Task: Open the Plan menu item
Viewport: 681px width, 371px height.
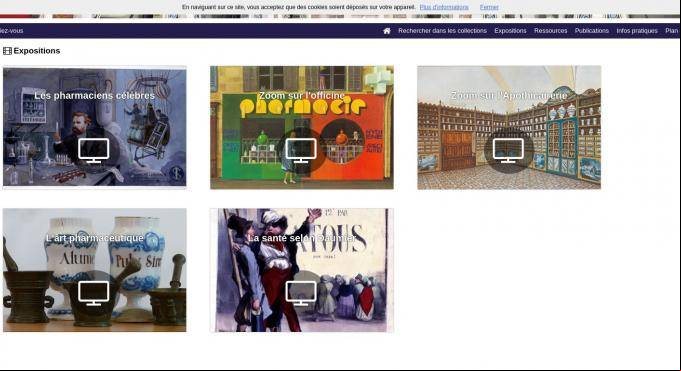Action: coord(672,31)
